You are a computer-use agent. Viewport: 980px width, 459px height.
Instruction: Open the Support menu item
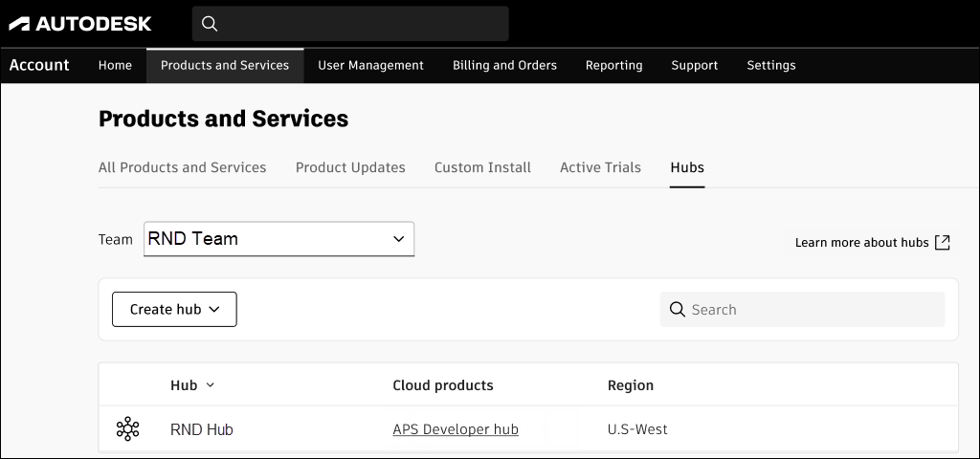(x=694, y=65)
